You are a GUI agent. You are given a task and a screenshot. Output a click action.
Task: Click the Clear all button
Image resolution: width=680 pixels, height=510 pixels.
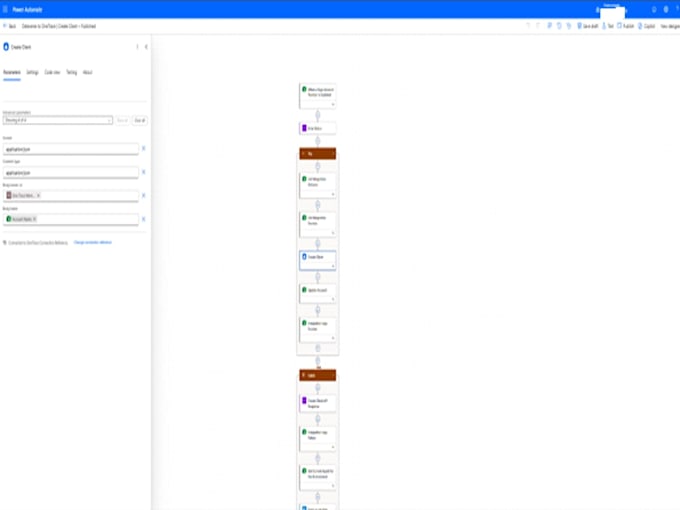pos(140,120)
